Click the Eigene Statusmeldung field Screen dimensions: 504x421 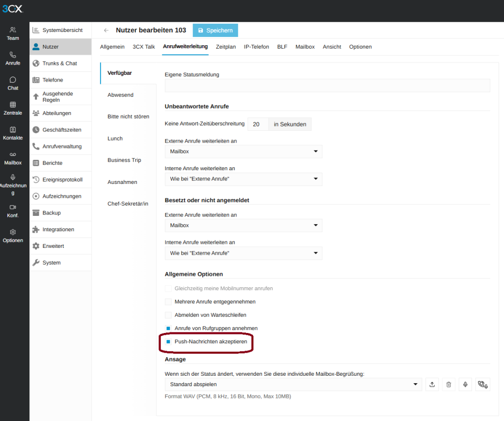327,86
